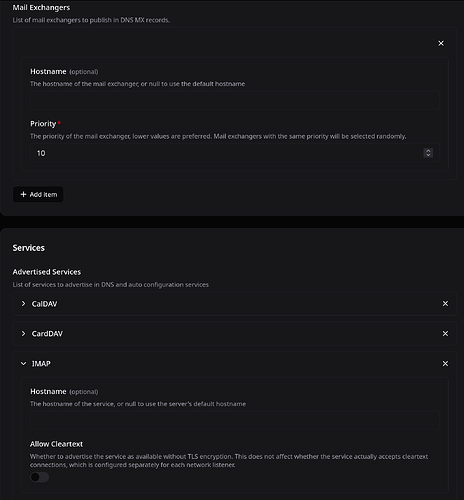The image size is (464, 500).
Task: Remove the CardDAV advertised service
Action: [x=445, y=334]
